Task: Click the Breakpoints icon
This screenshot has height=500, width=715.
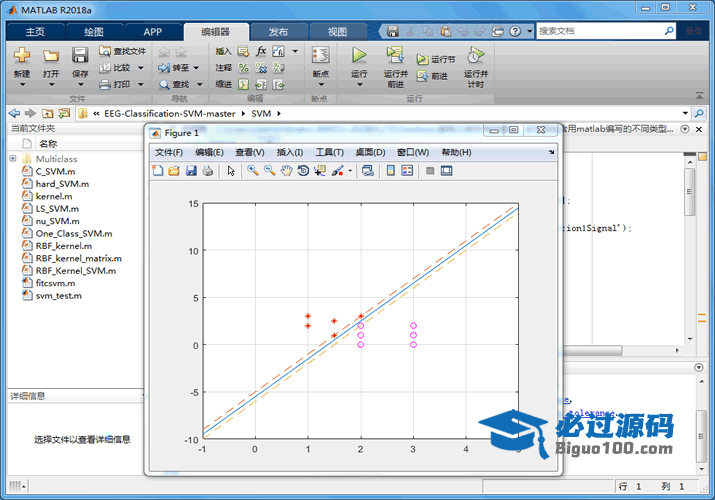Action: (321, 56)
